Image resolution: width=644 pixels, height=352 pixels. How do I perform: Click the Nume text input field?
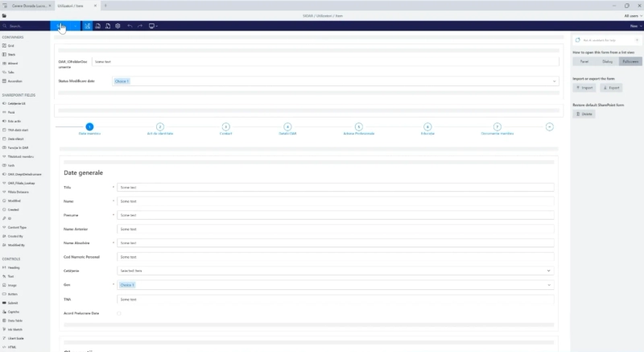[335, 201]
